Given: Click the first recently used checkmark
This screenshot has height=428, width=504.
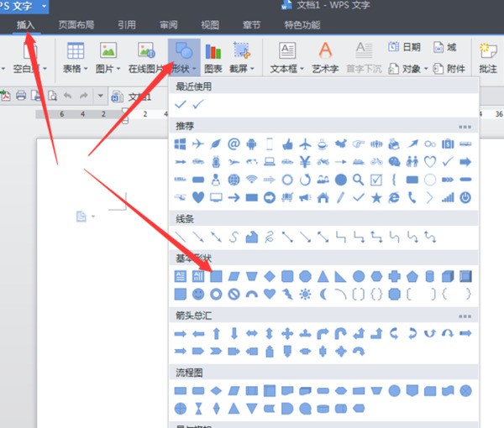Looking at the screenshot, I should click(180, 104).
